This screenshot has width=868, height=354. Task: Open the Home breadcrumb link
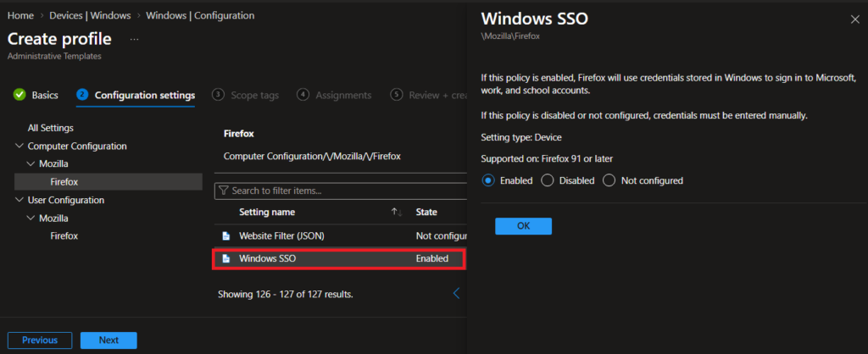[19, 15]
